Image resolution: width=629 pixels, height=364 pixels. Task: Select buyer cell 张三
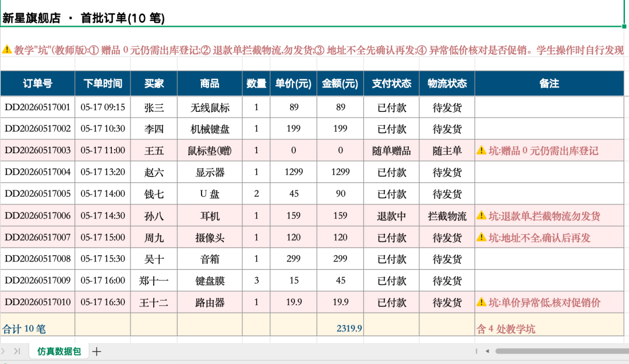pos(154,107)
